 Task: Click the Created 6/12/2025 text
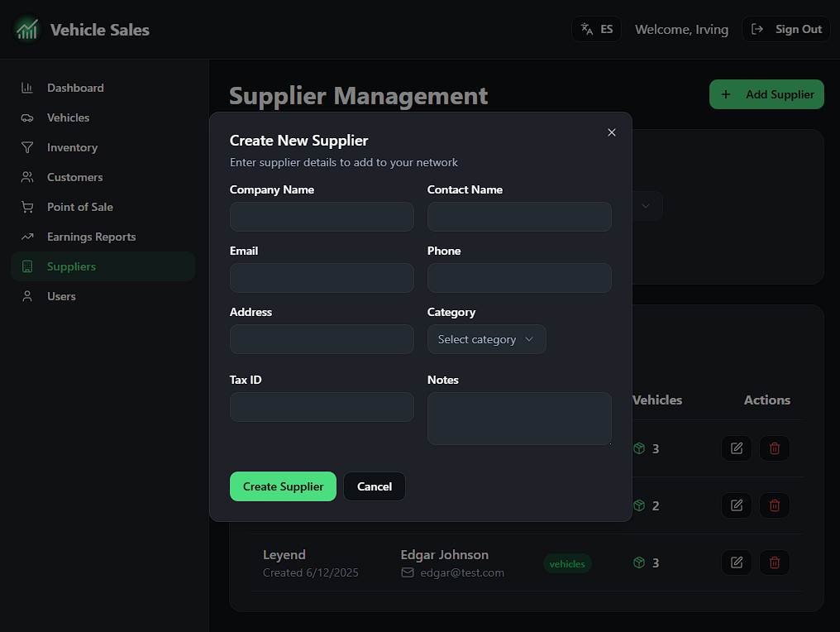click(311, 572)
